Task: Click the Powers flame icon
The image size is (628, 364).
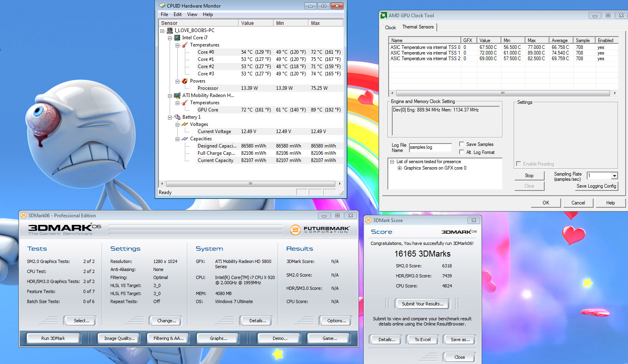Action: click(x=185, y=81)
